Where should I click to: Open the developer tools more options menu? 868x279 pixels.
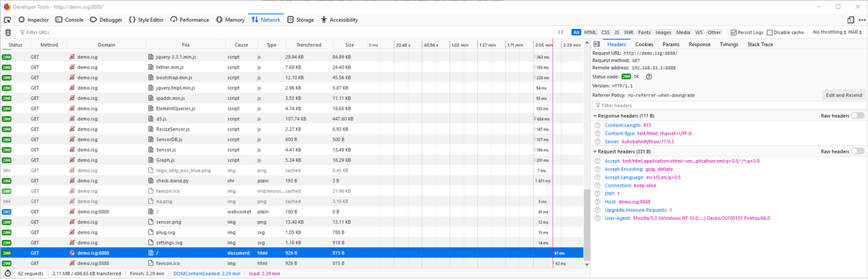coord(862,19)
